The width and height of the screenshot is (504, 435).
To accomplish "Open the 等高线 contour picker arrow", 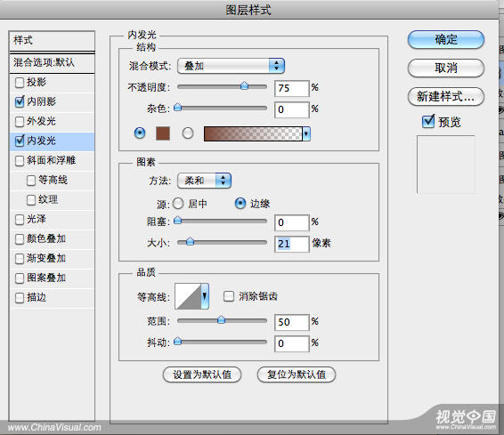I will (205, 296).
